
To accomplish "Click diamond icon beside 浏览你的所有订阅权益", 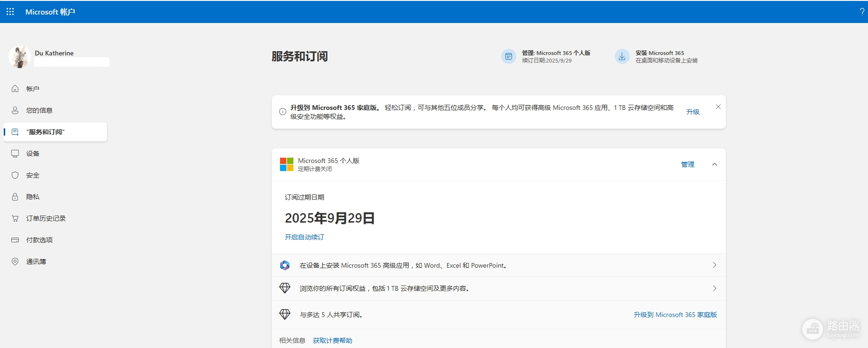I will tap(285, 288).
